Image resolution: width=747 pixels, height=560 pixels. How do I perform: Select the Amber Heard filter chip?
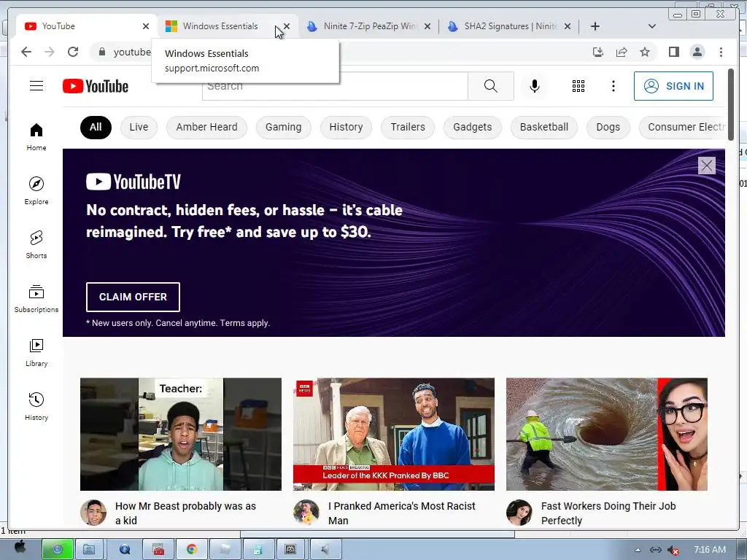pyautogui.click(x=206, y=127)
